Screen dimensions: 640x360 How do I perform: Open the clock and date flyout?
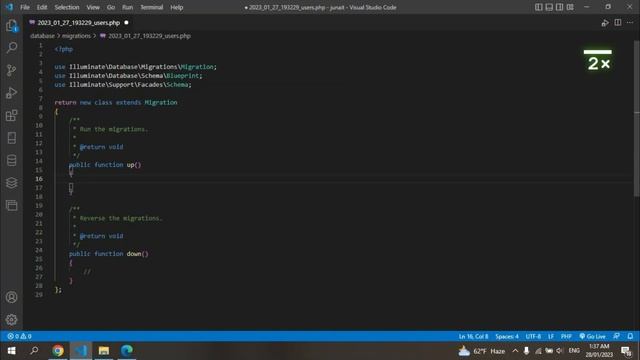click(599, 351)
